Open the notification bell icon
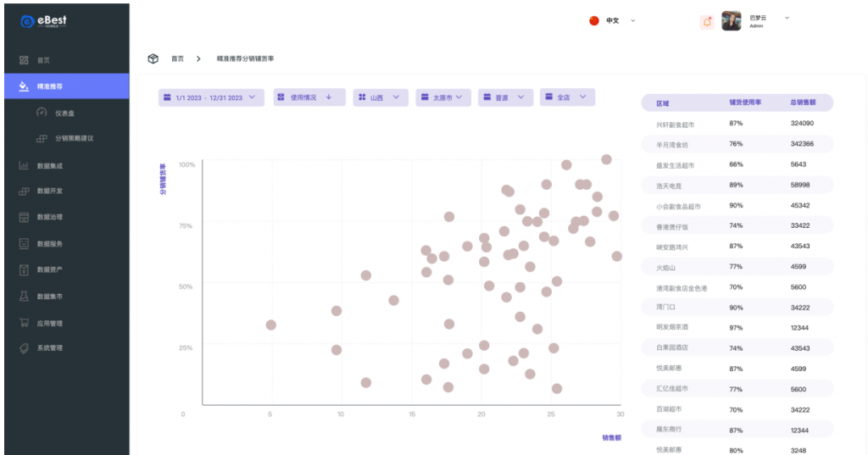Screen dimensions: 868x455 707,21
